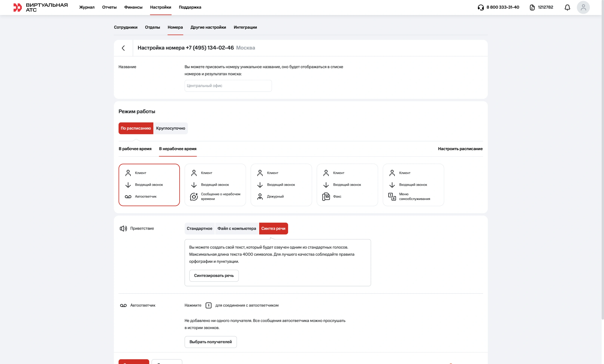
Task: Select the self-service menu scenario card
Action: click(413, 185)
